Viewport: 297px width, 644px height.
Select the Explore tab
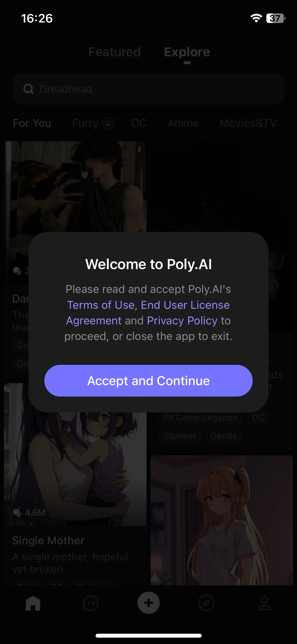tap(187, 52)
